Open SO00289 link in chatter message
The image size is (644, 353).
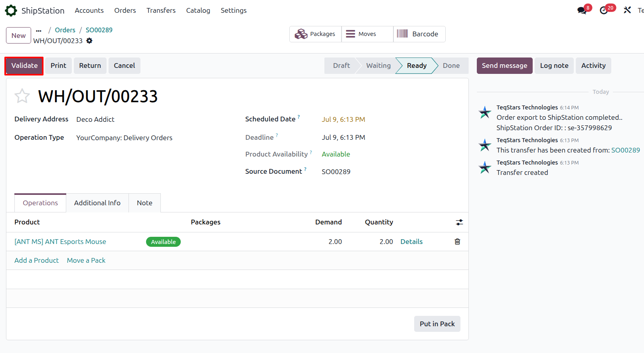(625, 150)
